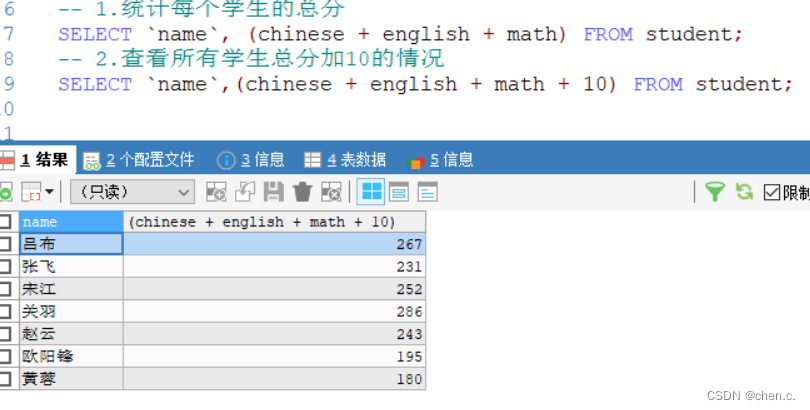Select the 宋江 name cell
Image resolution: width=810 pixels, height=410 pixels.
(x=71, y=289)
